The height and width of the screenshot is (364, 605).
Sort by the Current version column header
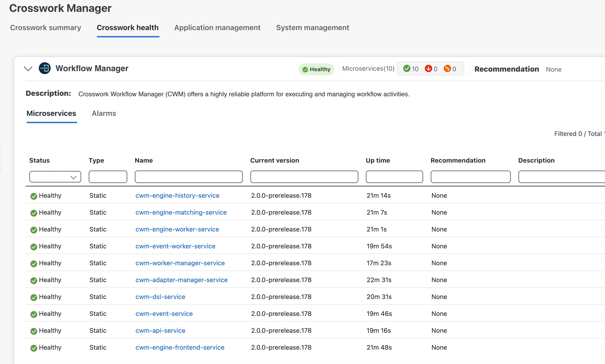(x=274, y=160)
